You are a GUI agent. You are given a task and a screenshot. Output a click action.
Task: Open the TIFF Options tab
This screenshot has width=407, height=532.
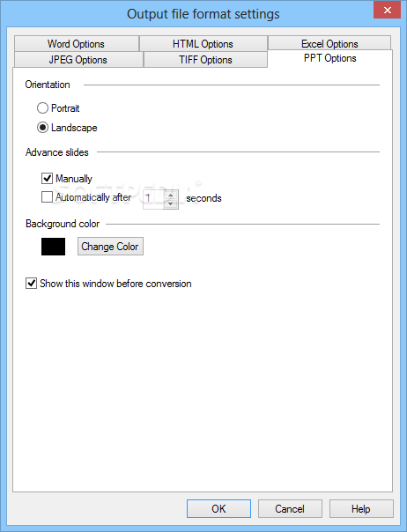205,60
